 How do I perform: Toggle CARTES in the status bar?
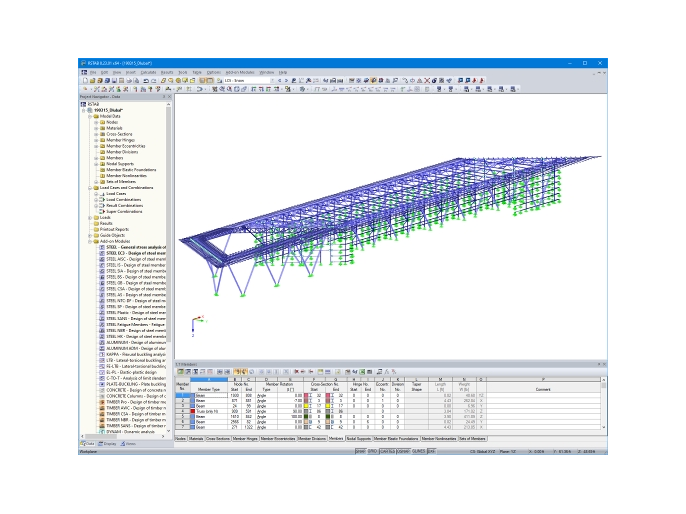pos(387,451)
